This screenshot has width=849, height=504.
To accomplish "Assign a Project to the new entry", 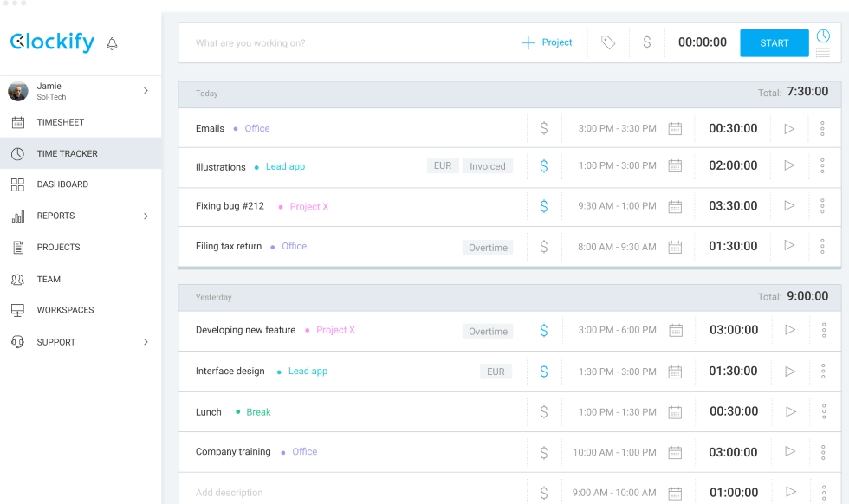I will tap(547, 42).
